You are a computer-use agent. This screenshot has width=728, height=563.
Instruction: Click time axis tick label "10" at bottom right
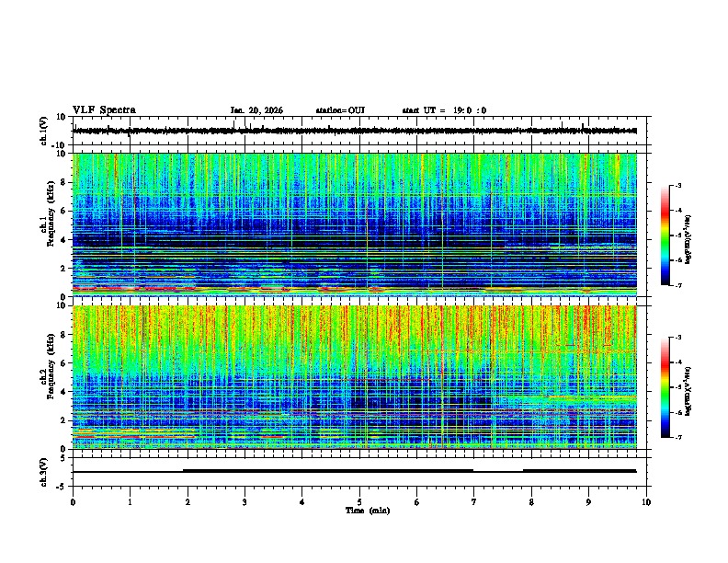[x=646, y=502]
